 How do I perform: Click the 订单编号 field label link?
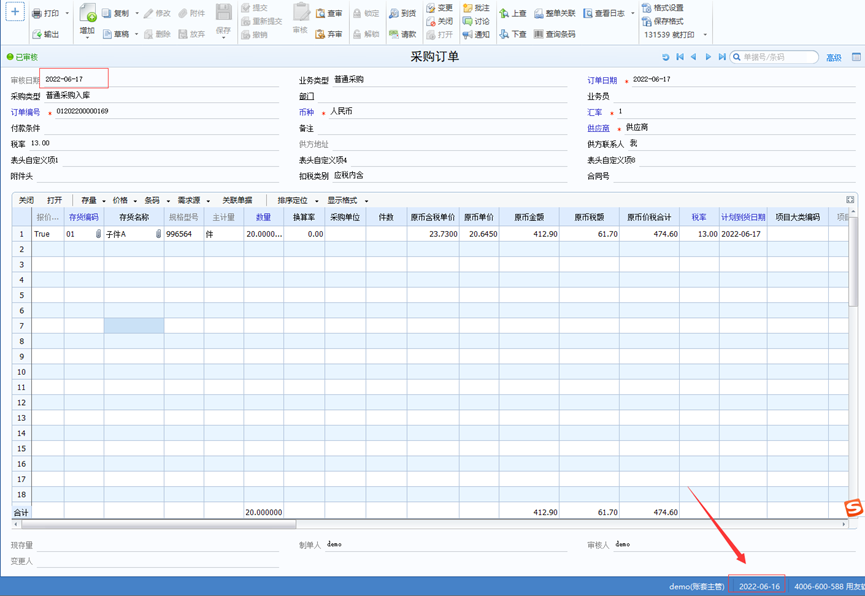pos(25,112)
